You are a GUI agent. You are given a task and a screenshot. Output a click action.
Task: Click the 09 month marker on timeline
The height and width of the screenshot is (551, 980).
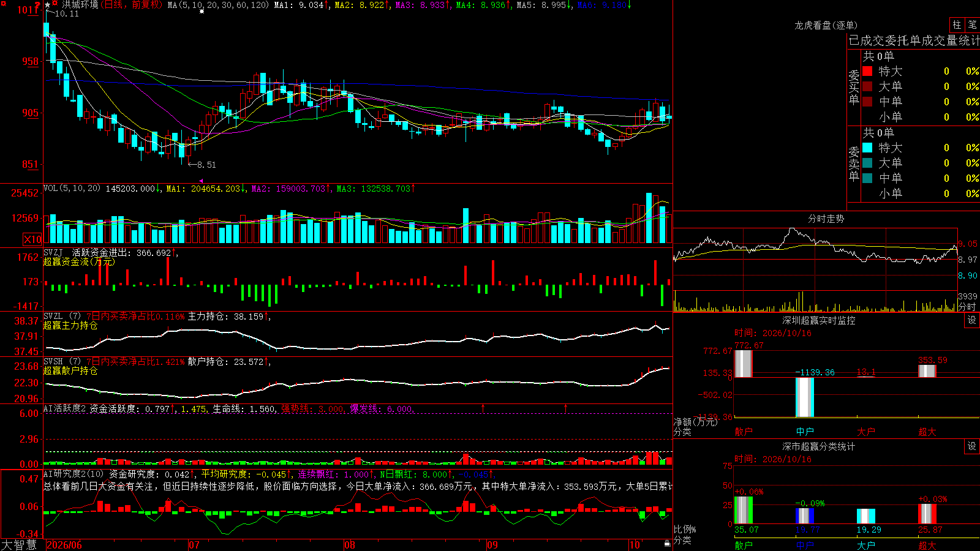(x=492, y=545)
